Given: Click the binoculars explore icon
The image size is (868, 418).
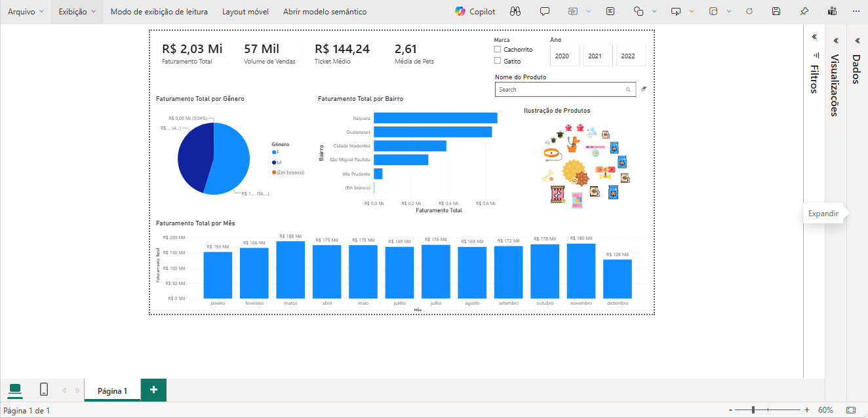Looking at the screenshot, I should (515, 12).
